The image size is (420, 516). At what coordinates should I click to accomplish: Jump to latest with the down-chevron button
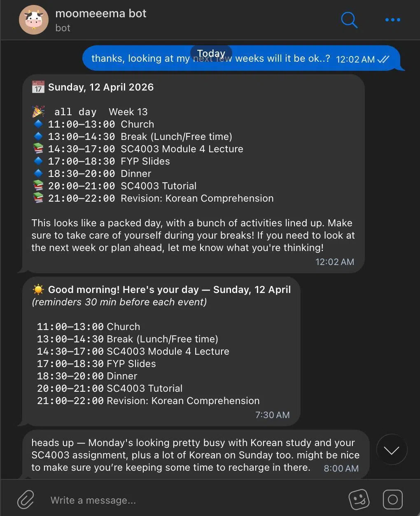pos(391,450)
